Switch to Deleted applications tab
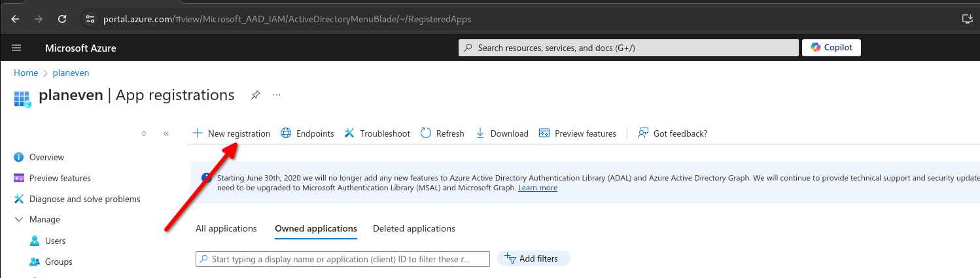This screenshot has height=278, width=980. tap(414, 228)
